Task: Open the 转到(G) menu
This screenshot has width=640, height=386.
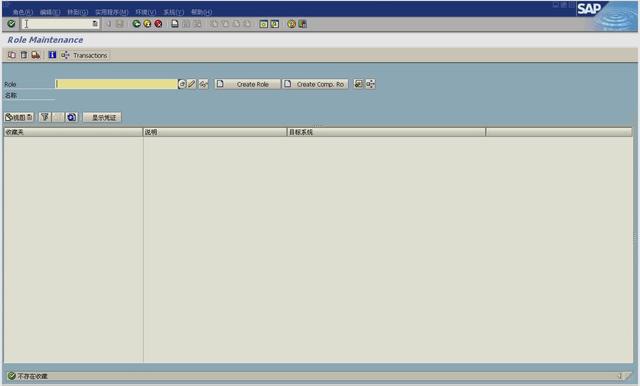Action: click(78, 12)
